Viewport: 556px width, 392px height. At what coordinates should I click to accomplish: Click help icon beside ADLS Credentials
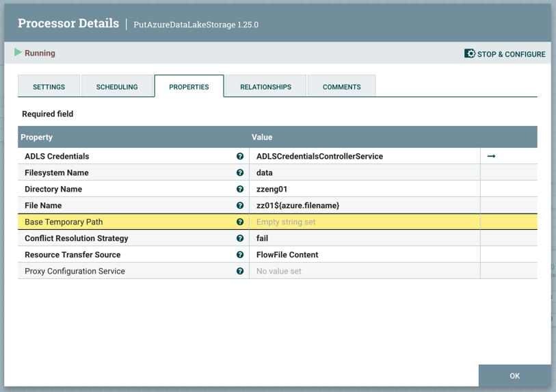[x=240, y=157]
